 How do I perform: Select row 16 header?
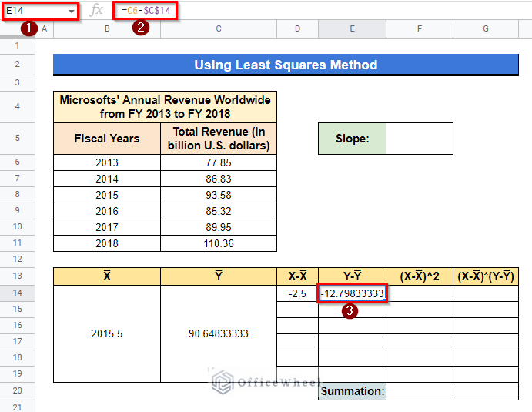click(17, 326)
